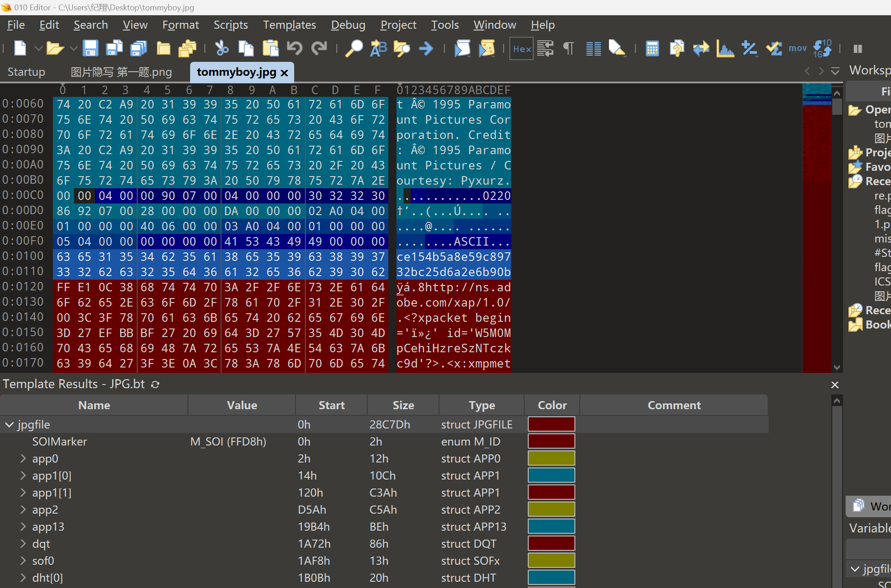Refresh the Template Results panel

(155, 385)
